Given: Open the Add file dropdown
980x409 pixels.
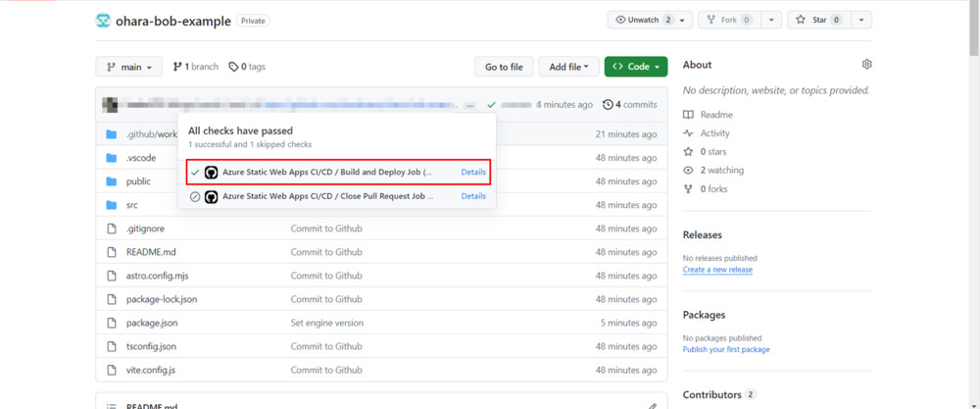Looking at the screenshot, I should [568, 67].
